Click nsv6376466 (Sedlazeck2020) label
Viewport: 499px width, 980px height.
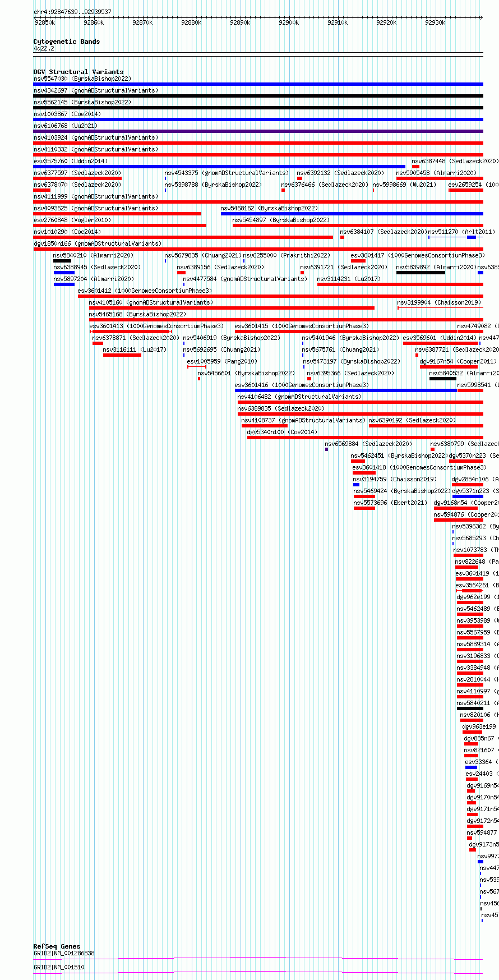[325, 185]
